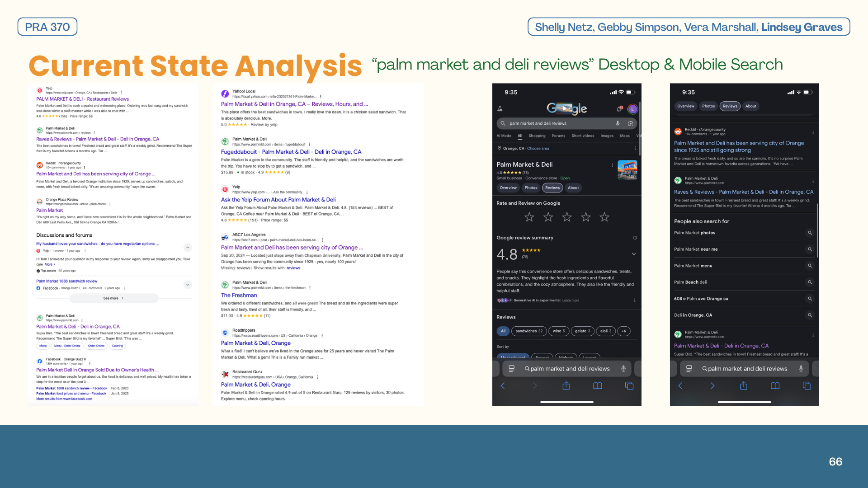Tap the Safari share icon on left phone
Viewport: 868px width, 488px height.
coord(566,385)
